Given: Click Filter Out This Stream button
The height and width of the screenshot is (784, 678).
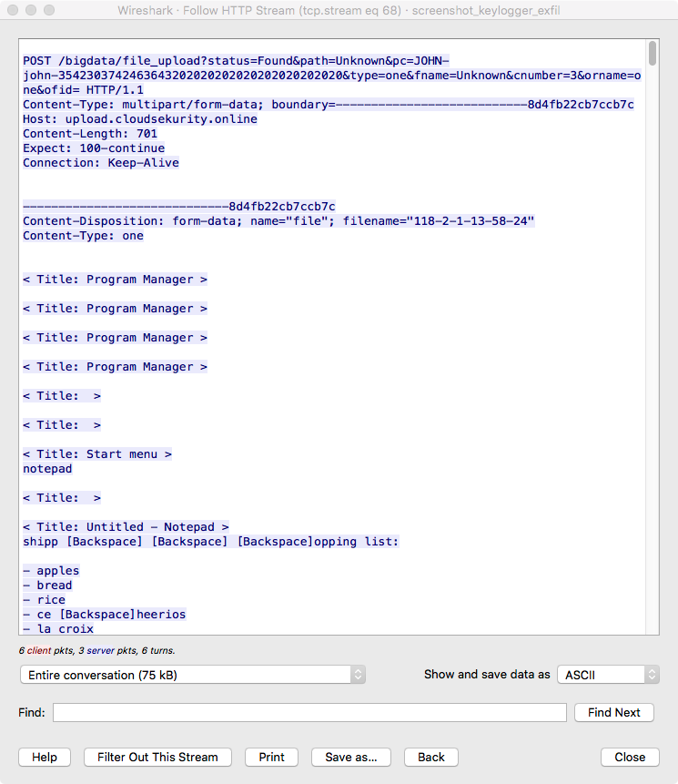Looking at the screenshot, I should tap(157, 757).
